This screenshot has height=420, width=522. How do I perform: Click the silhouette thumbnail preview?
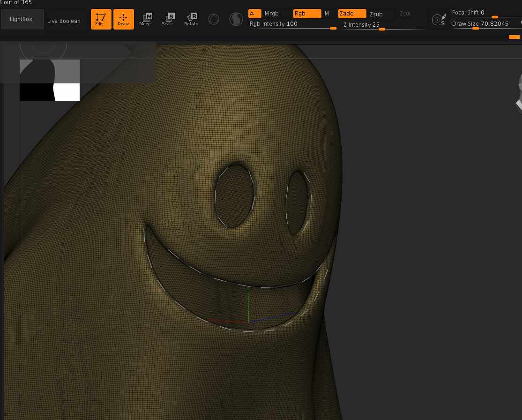coord(49,80)
